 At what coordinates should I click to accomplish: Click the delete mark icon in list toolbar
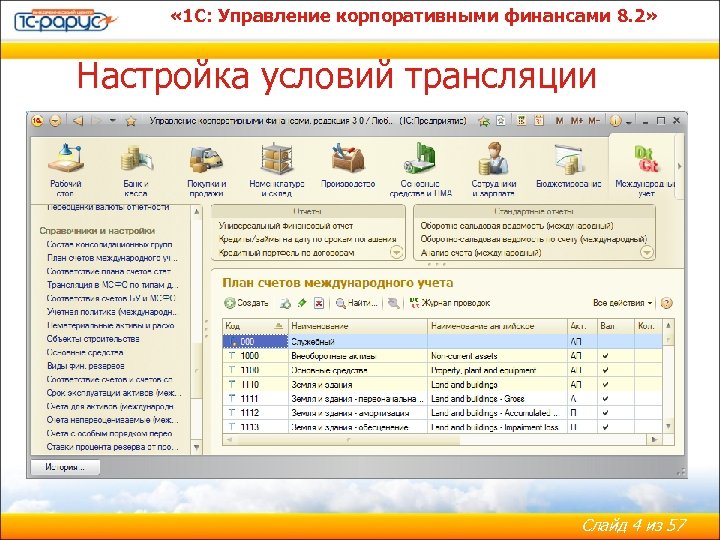pyautogui.click(x=319, y=303)
